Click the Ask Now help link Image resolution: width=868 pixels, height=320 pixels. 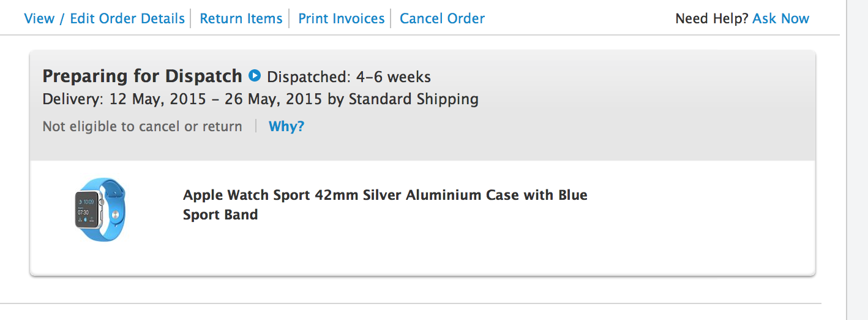780,18
